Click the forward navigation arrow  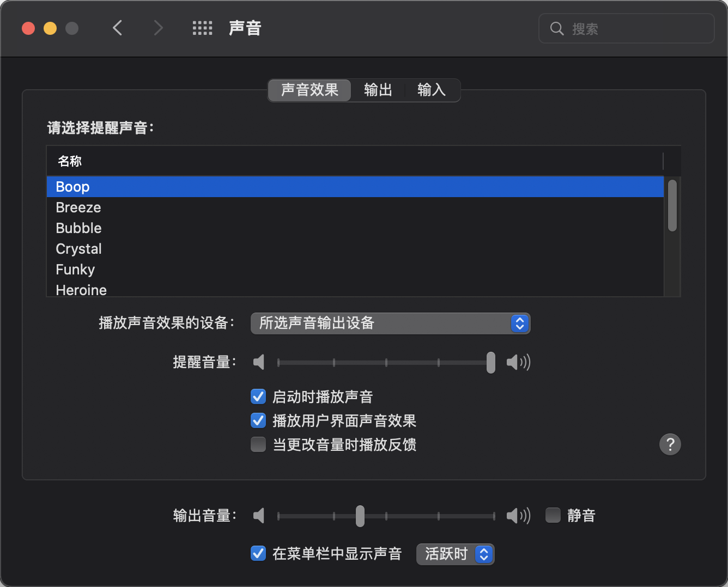point(158,28)
